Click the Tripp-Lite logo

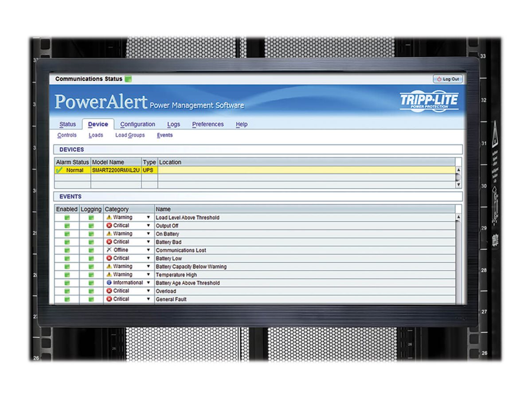429,101
